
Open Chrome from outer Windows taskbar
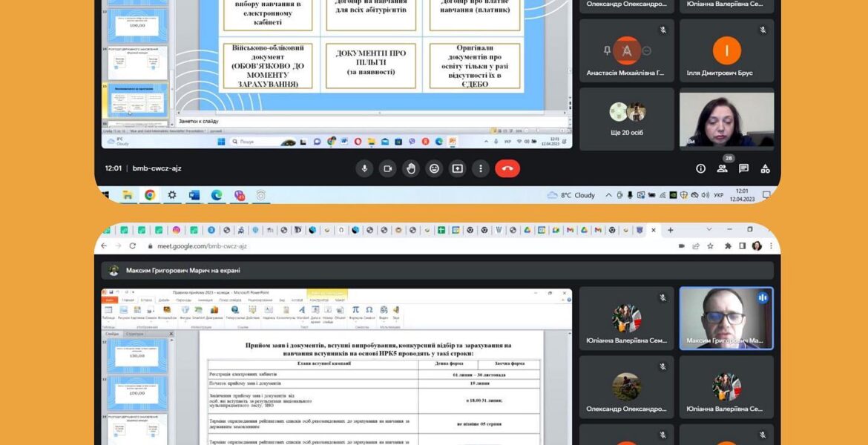149,195
